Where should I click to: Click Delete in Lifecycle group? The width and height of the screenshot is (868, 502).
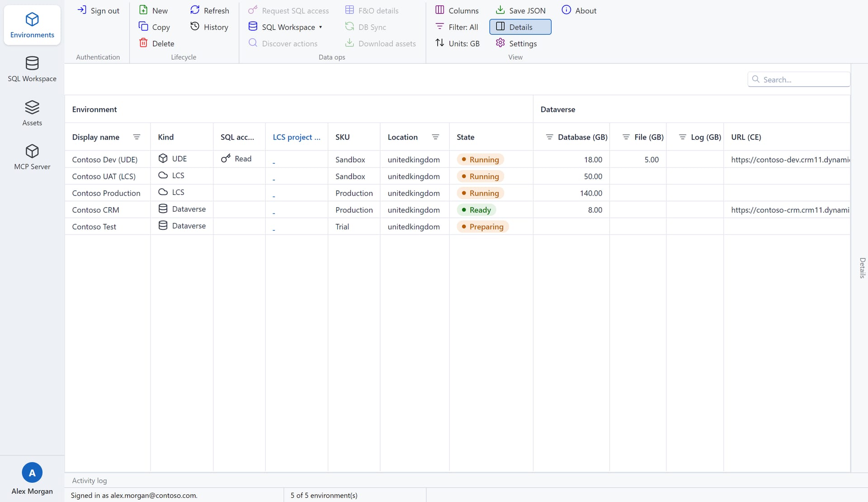click(x=157, y=43)
